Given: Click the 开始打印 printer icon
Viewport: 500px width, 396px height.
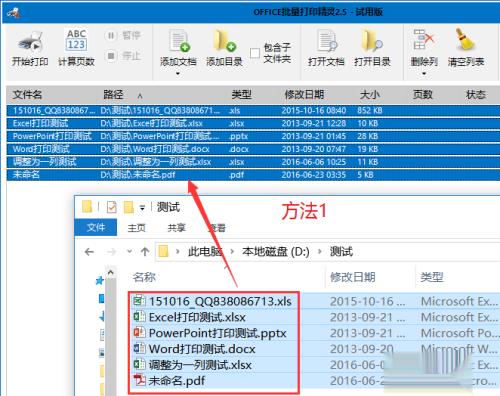Looking at the screenshot, I should point(30,42).
